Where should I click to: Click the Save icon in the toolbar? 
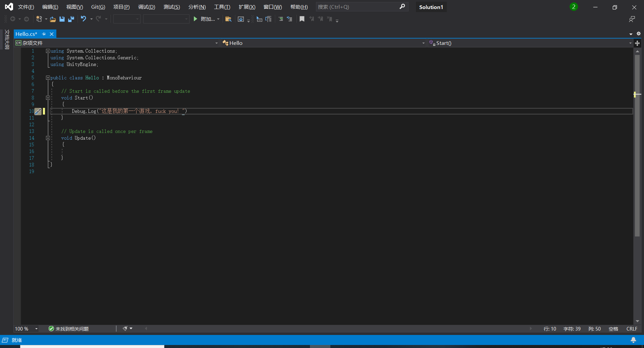tap(62, 19)
